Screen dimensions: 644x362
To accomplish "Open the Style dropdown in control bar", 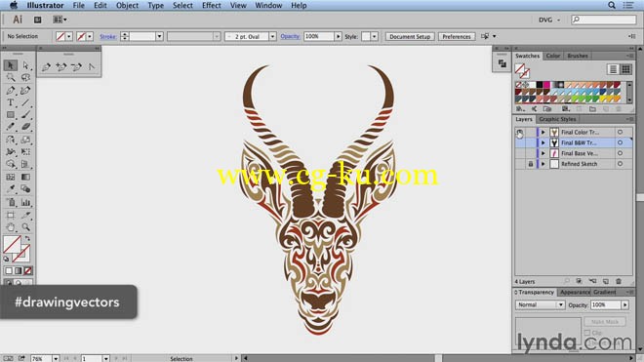I will tap(374, 36).
